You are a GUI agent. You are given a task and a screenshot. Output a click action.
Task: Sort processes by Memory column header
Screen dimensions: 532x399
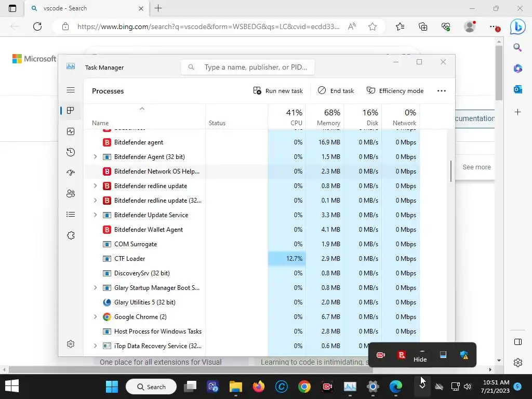coord(325,117)
